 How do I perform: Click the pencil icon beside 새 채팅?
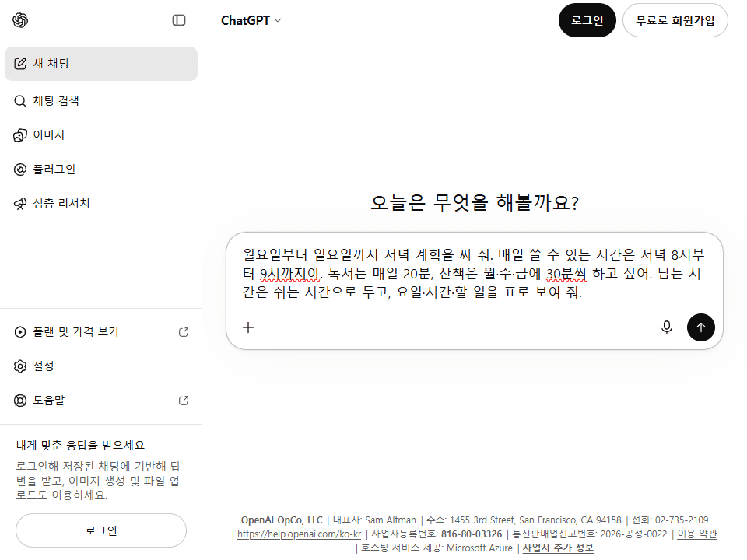[x=20, y=64]
